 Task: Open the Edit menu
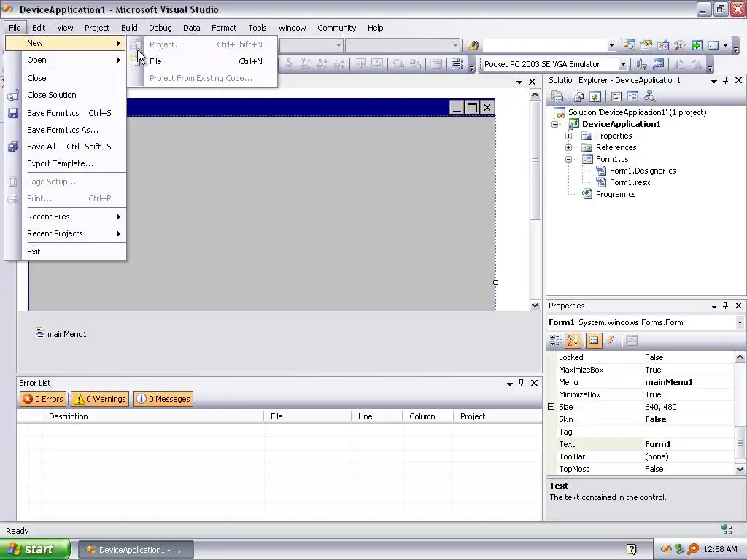pyautogui.click(x=39, y=28)
